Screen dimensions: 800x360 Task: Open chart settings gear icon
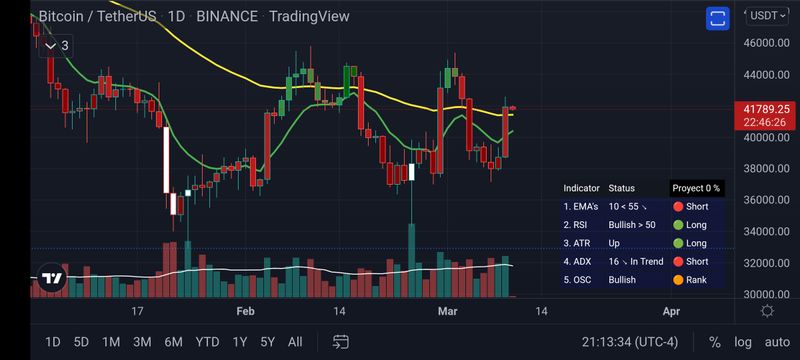767,311
